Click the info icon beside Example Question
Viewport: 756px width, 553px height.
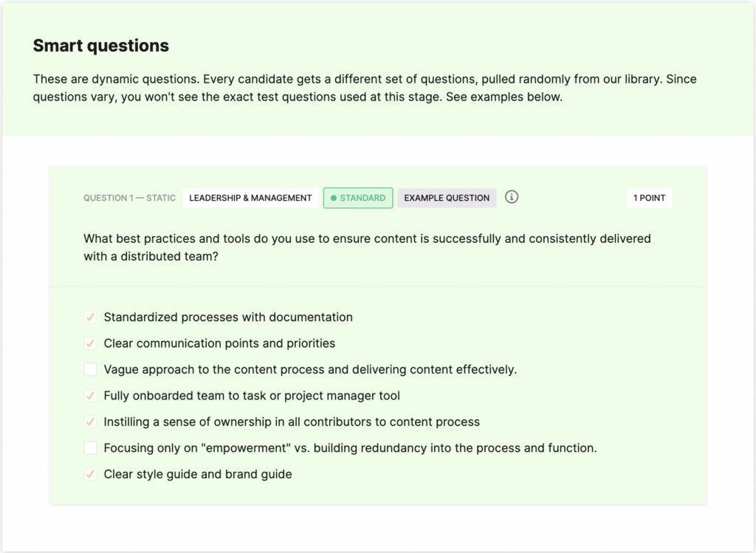[x=512, y=197]
